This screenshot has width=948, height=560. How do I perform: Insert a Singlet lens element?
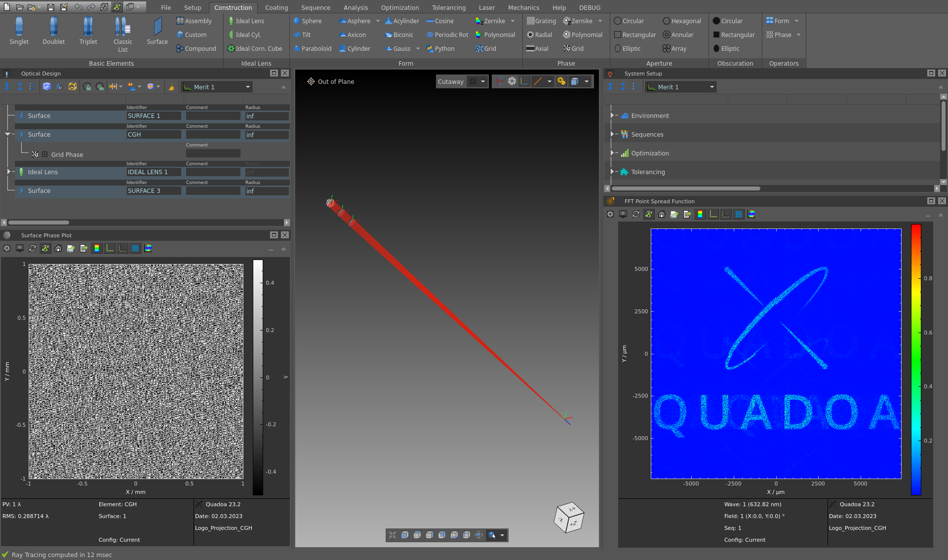point(19,31)
